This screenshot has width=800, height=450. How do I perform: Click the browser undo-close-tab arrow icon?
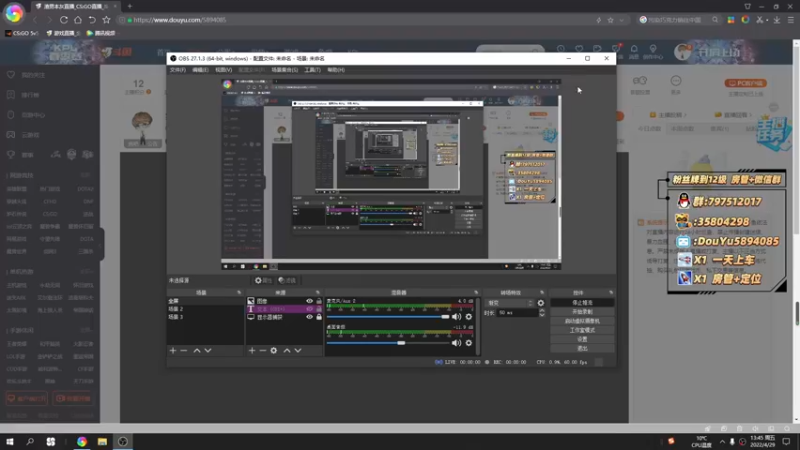tap(92, 20)
